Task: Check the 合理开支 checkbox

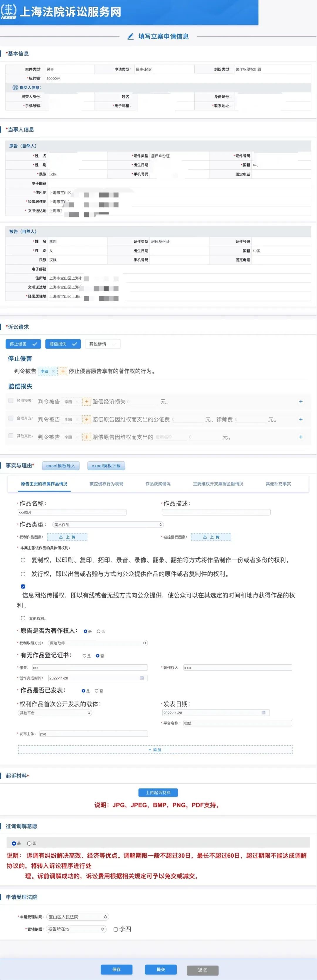Action: coord(11,418)
